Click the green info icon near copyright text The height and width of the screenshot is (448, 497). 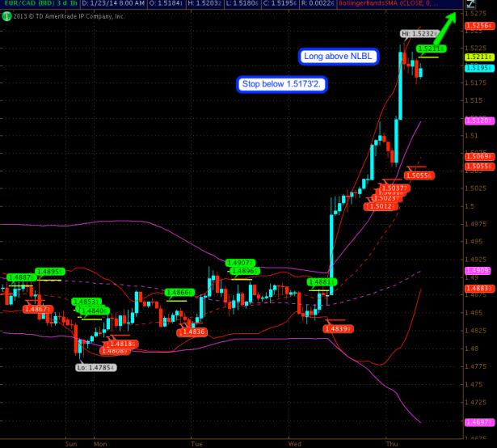[x=3, y=15]
